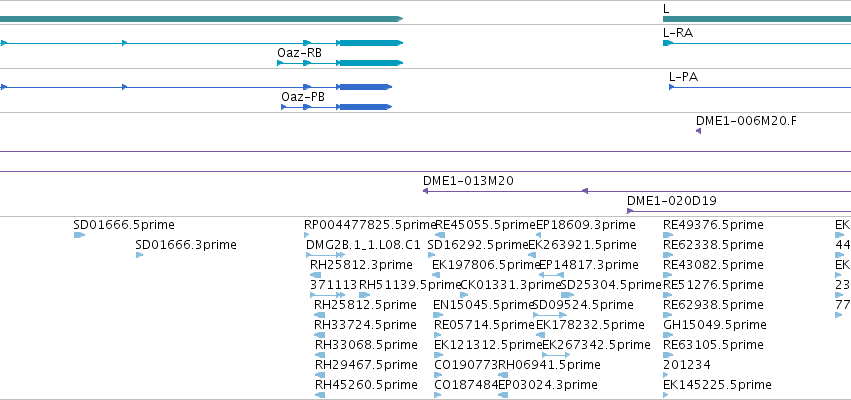
Task: Click the CK01331.3prime label
Action: click(x=510, y=285)
